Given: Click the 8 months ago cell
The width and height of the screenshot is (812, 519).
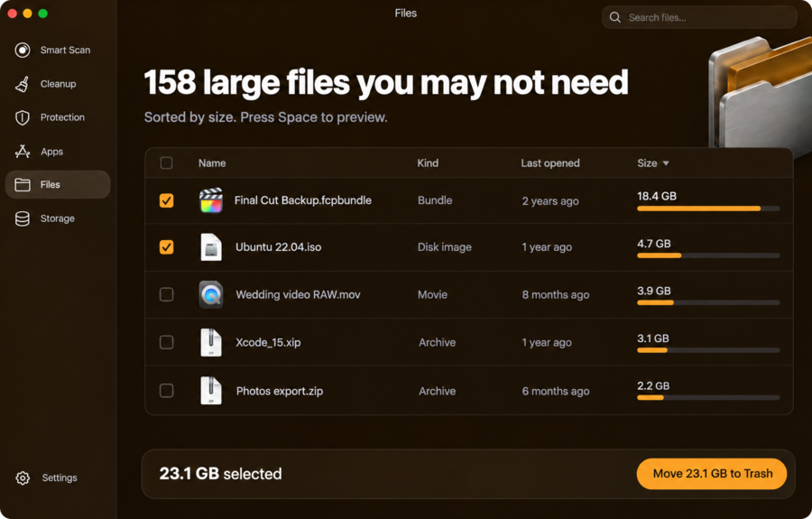Looking at the screenshot, I should [x=555, y=295].
